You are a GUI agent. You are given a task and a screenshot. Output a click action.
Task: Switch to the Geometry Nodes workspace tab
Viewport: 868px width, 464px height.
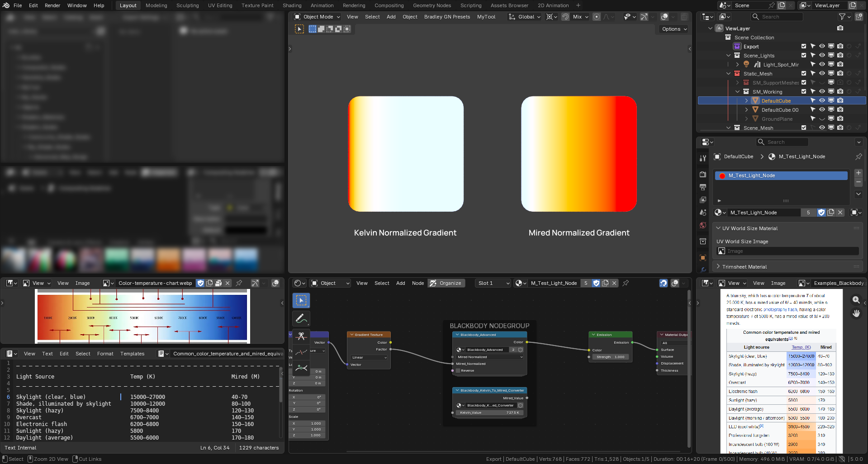[x=432, y=5]
